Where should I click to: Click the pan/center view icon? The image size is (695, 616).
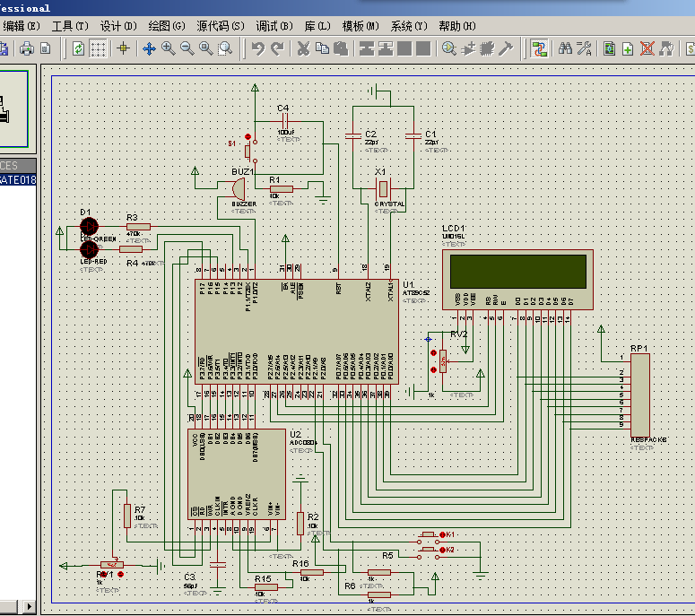(148, 48)
